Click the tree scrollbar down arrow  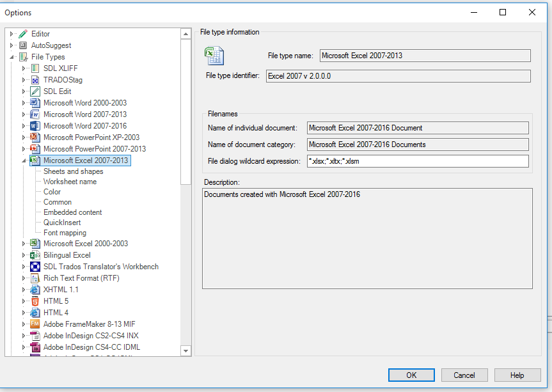tap(186, 351)
